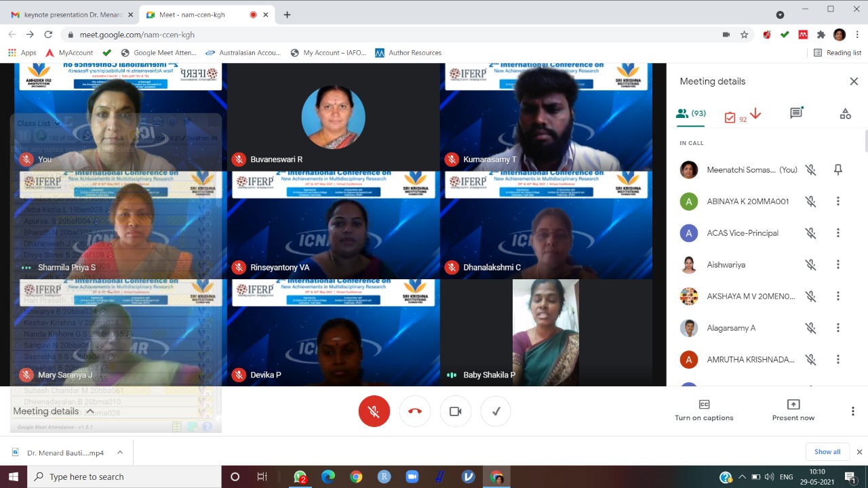Click mic icon for Aishwariya
868x488 pixels.
click(810, 264)
